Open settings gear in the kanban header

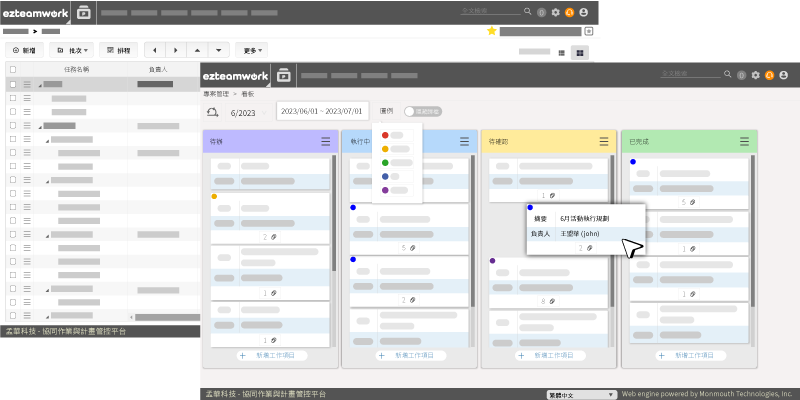pos(756,75)
